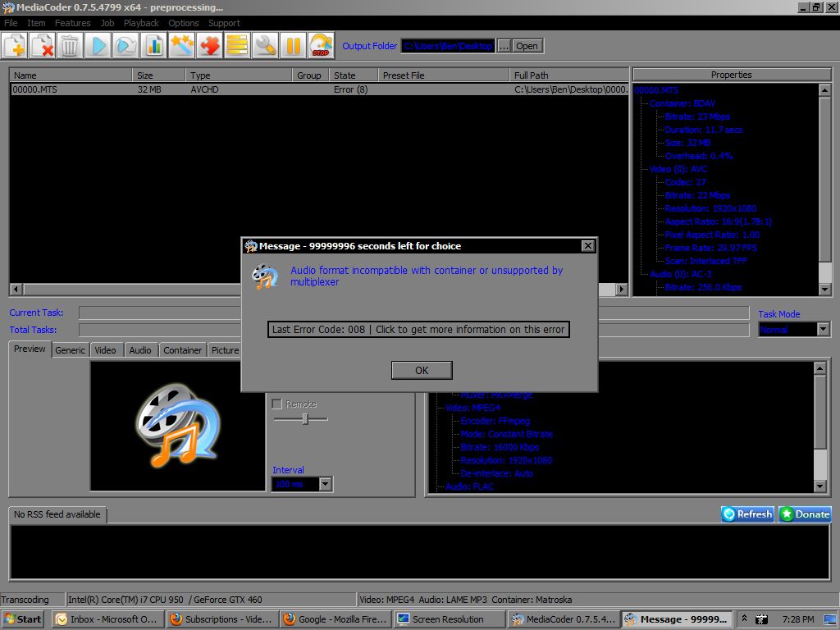
Task: Select Container: BDAV in Properties tree
Action: click(682, 103)
